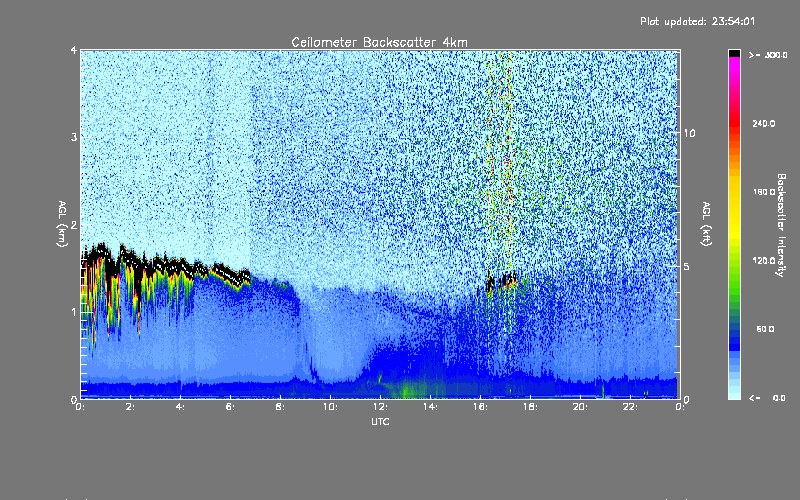Select the 'UTC' x-axis label

(x=380, y=421)
